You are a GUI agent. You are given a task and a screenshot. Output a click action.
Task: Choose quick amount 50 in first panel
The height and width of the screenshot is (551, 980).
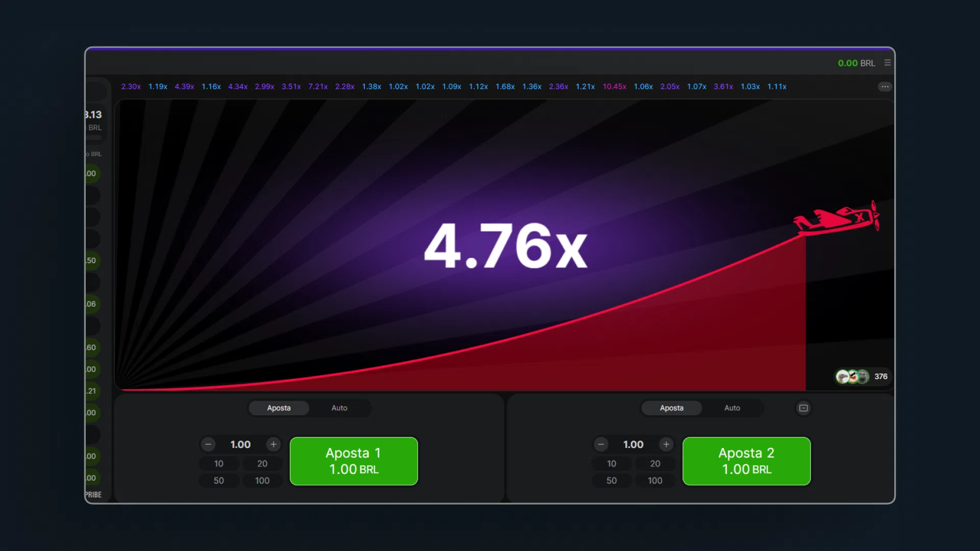[x=218, y=481]
